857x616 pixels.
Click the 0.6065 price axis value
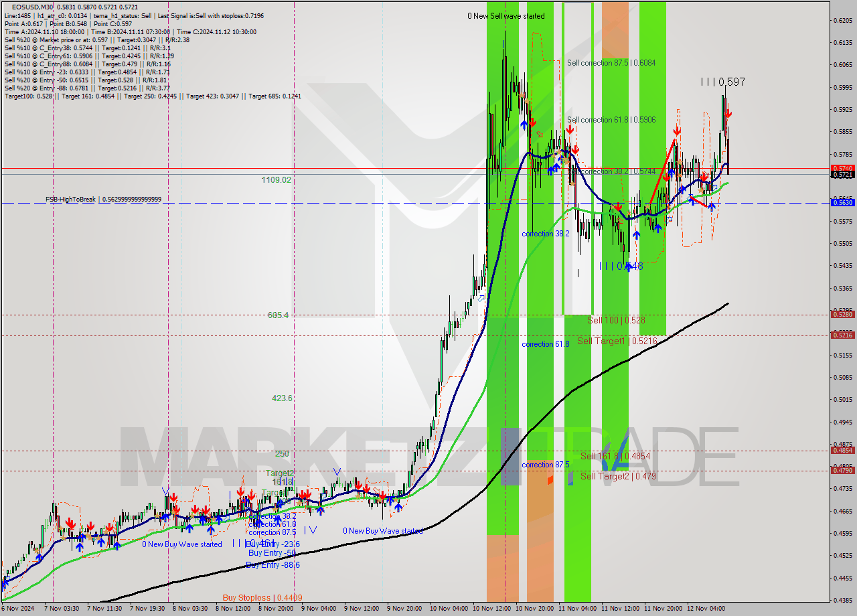click(x=842, y=65)
